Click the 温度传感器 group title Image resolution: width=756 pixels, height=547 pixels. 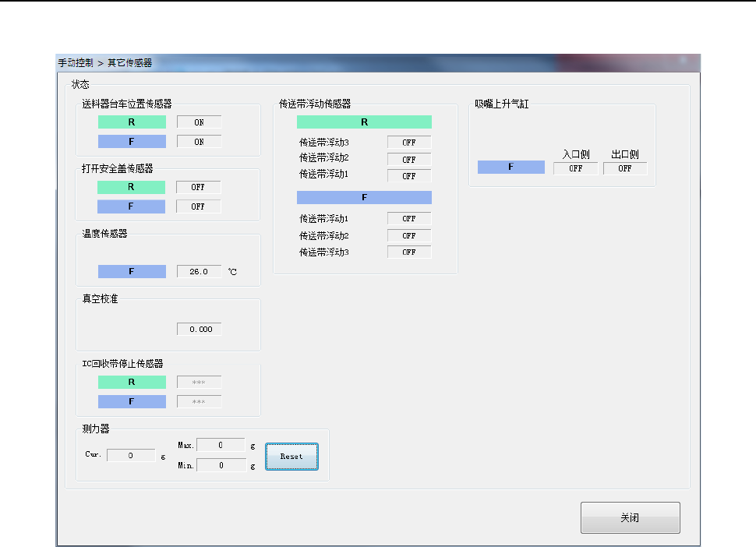[x=104, y=233]
